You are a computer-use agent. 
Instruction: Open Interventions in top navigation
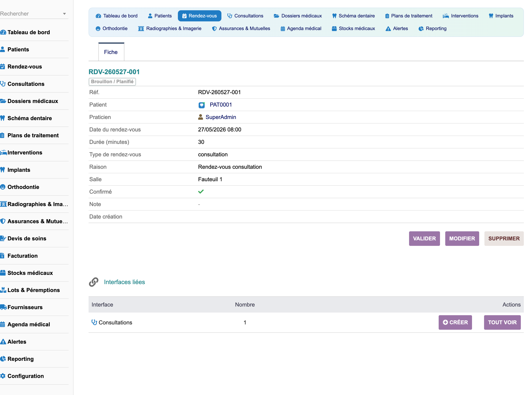coord(460,16)
